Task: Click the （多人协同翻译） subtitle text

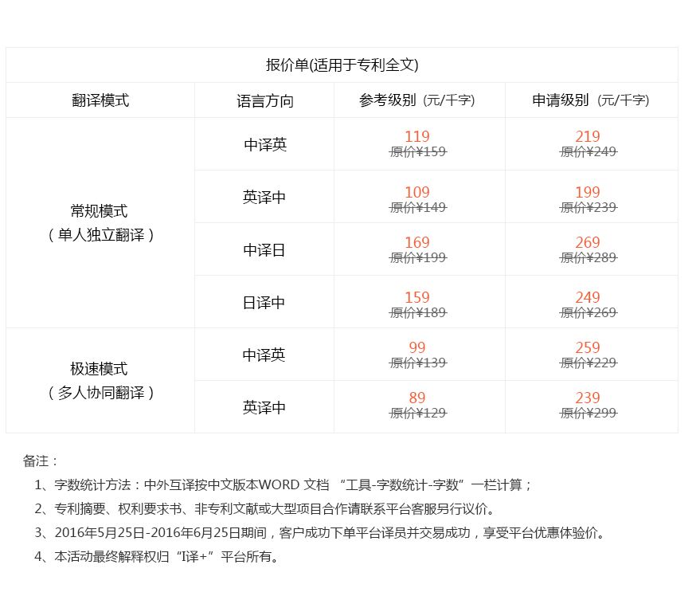Action: pos(100,392)
